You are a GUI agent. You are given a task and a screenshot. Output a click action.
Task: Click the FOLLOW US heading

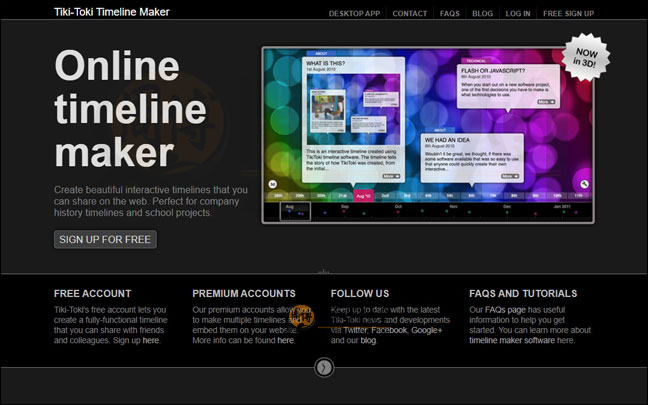[360, 293]
